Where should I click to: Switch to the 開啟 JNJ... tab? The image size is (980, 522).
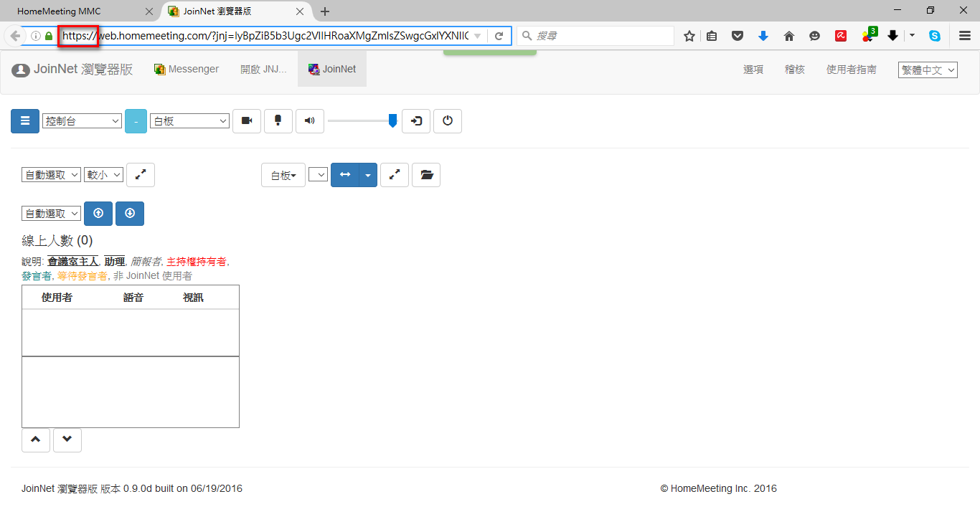pos(263,69)
